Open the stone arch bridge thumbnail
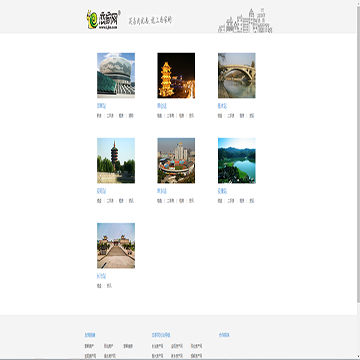The image size is (360, 360). tap(237, 75)
